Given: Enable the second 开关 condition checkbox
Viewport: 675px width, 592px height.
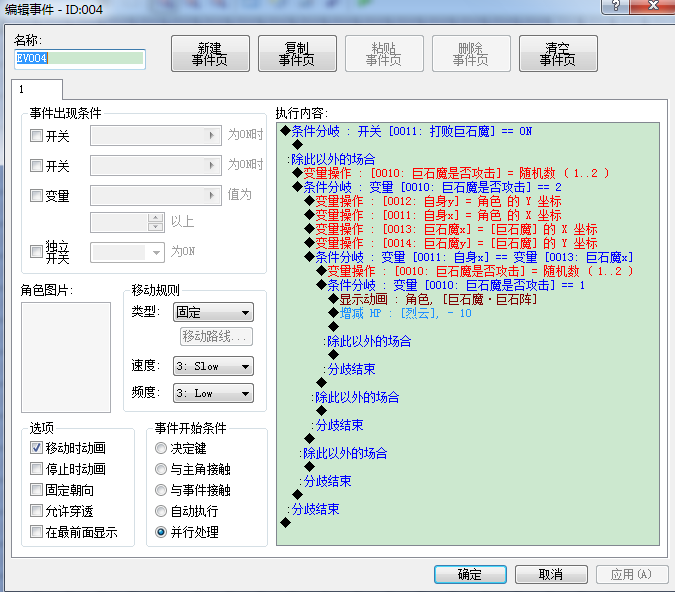Looking at the screenshot, I should pyautogui.click(x=36, y=165).
